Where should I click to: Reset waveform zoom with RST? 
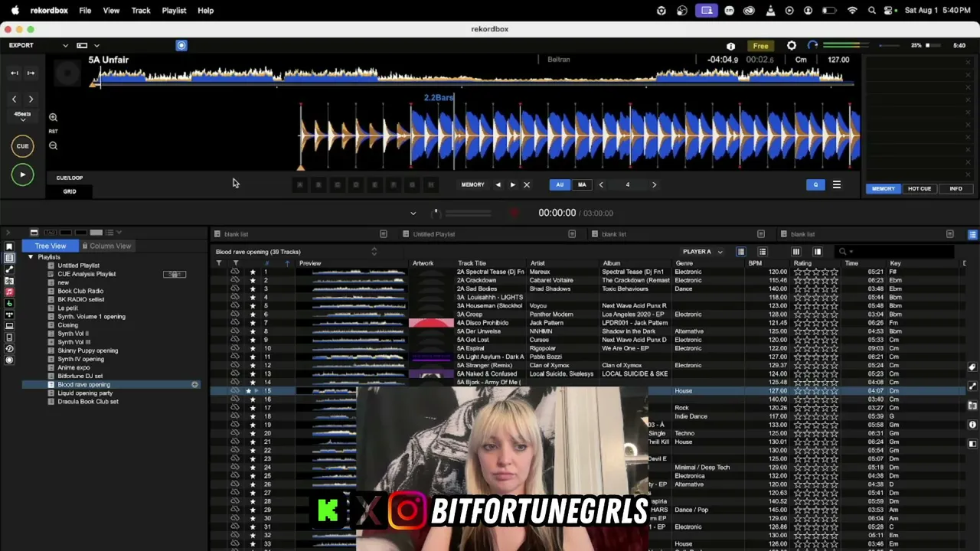[x=53, y=131]
